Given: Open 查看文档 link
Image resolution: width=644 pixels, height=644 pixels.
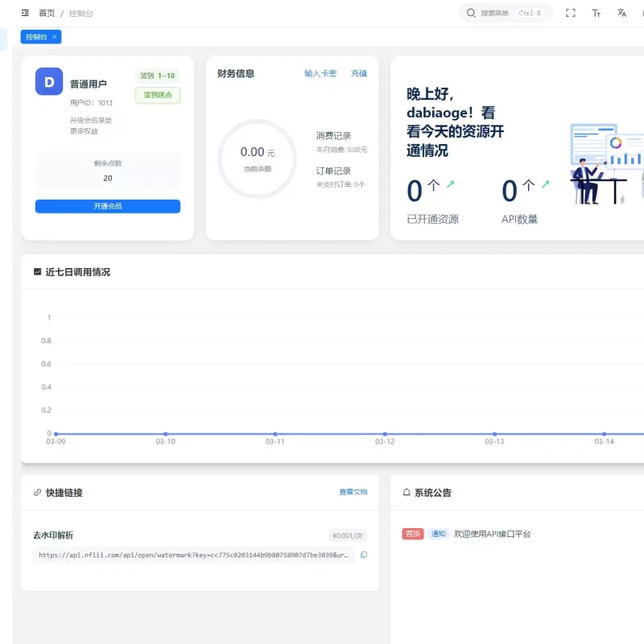Looking at the screenshot, I should point(353,492).
